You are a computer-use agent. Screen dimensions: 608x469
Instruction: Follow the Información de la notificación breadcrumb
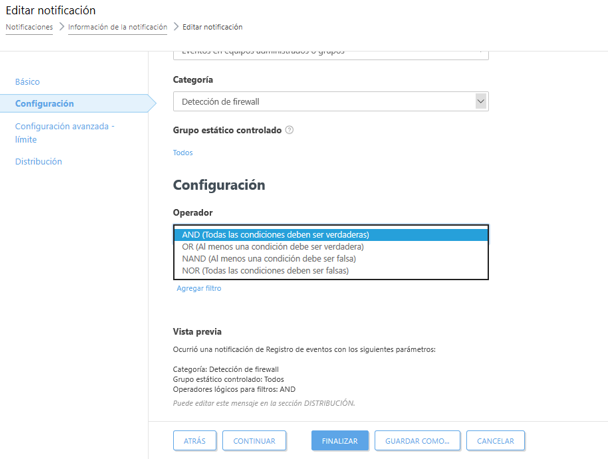tap(117, 27)
